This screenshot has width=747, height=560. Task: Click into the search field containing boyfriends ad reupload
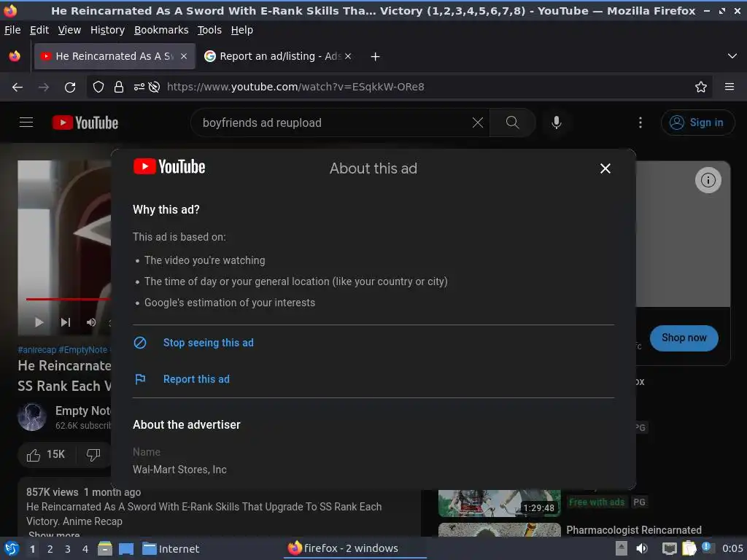point(333,122)
